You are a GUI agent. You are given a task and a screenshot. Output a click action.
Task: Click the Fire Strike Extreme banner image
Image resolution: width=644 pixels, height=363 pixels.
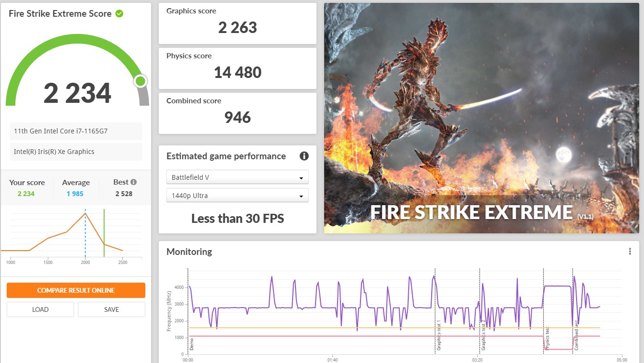[x=481, y=118]
